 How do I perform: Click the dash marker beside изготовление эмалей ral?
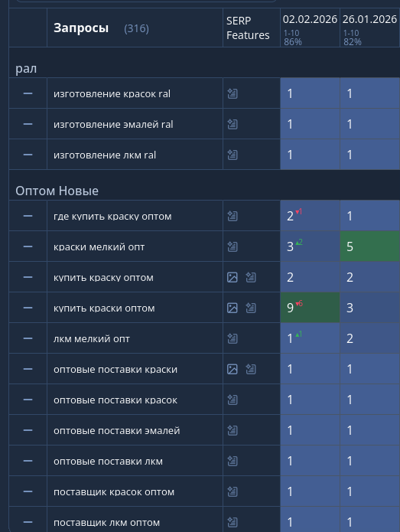point(28,124)
